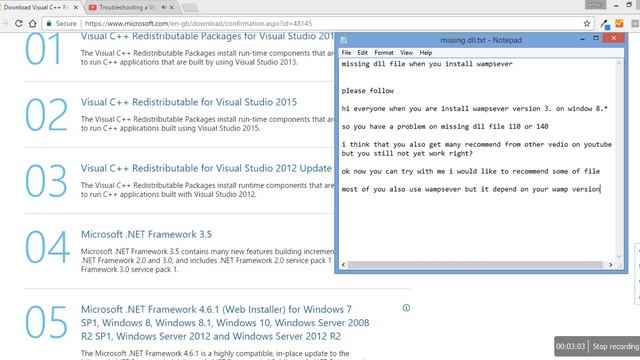Image resolution: width=640 pixels, height=360 pixels.
Task: Click Notepad horizontal scrollbar right arrow
Action: coord(610,265)
